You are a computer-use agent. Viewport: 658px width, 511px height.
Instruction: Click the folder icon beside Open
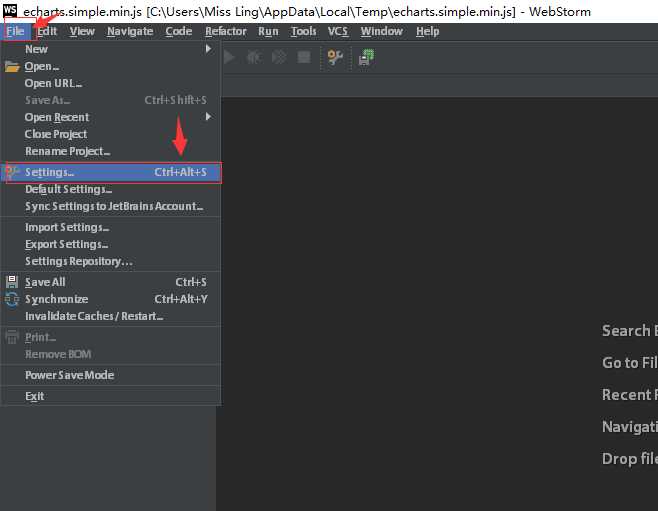click(x=12, y=67)
